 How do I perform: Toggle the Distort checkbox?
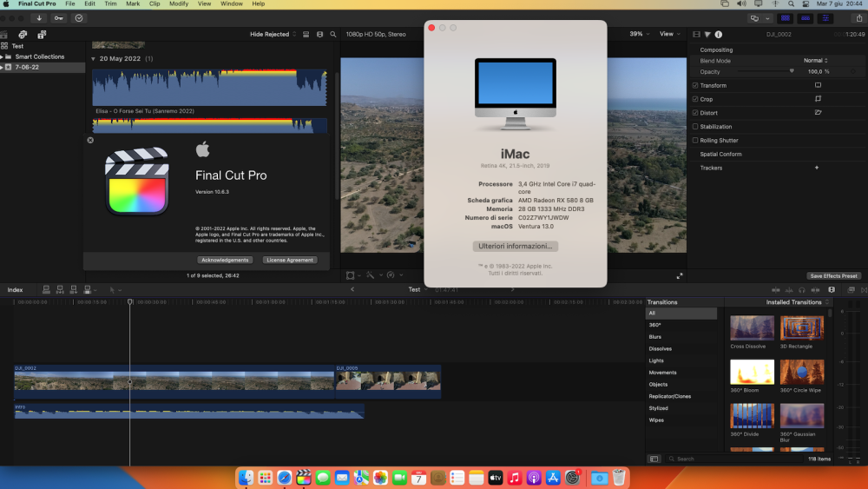click(x=695, y=112)
